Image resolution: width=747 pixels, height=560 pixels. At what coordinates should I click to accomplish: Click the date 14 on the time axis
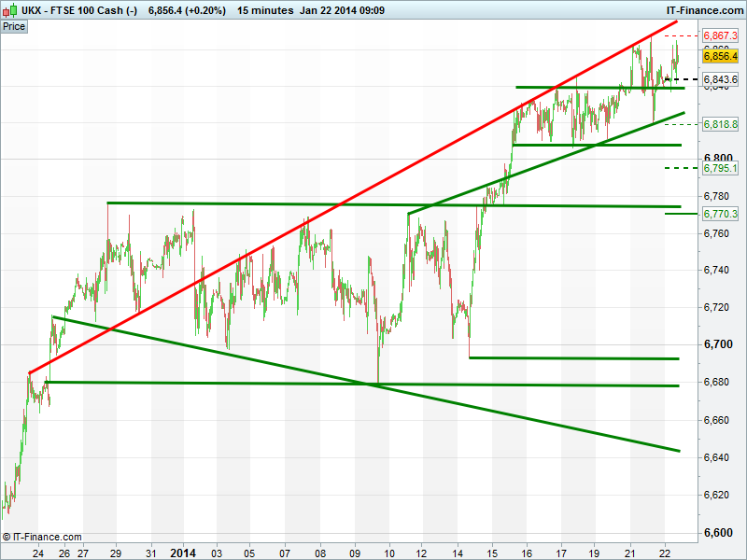pos(458,552)
